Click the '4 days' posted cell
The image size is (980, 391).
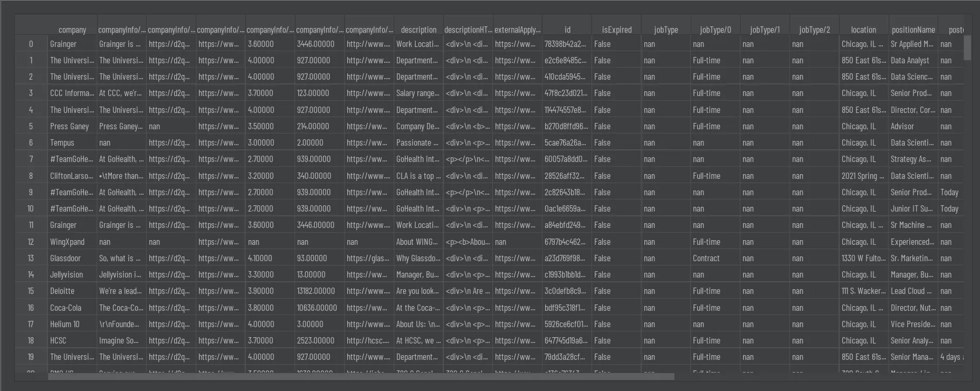coord(951,357)
